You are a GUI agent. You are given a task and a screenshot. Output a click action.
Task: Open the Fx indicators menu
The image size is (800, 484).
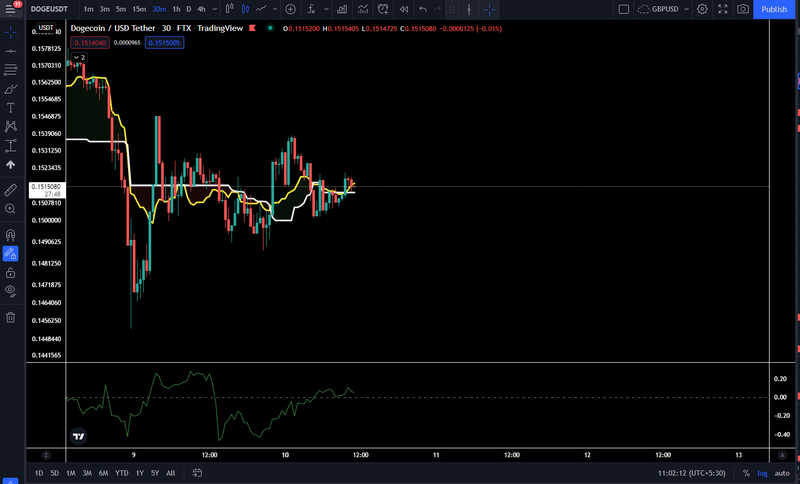point(311,9)
